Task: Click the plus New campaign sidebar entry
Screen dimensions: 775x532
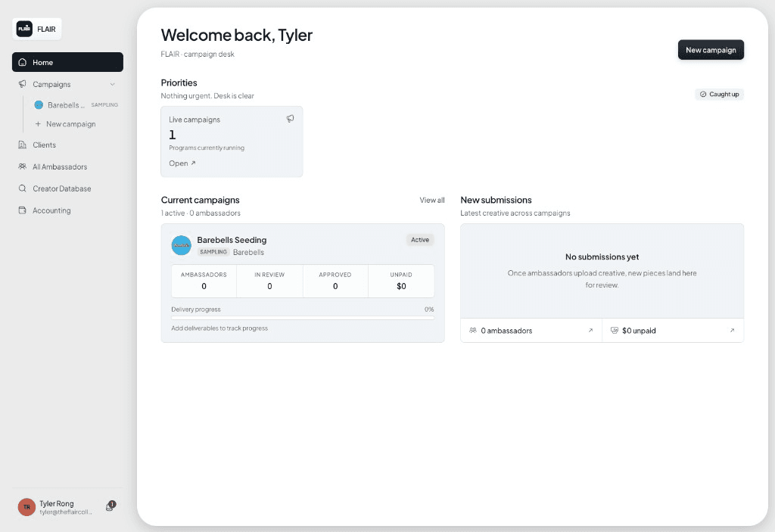Action: (65, 124)
